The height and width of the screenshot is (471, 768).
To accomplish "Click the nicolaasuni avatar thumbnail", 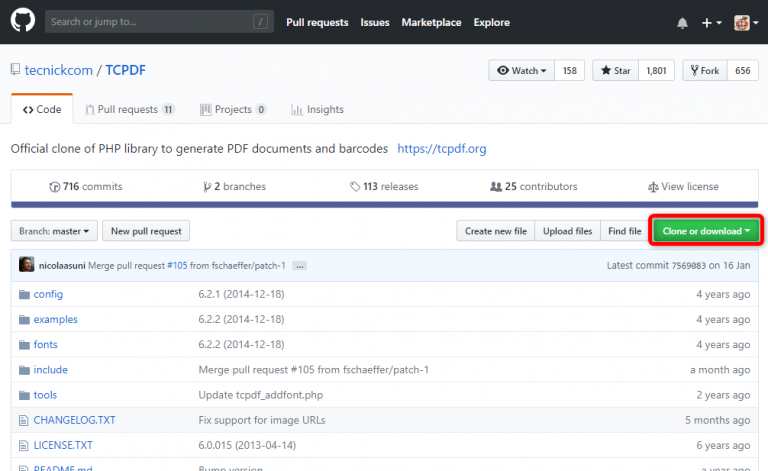I will (x=26, y=265).
